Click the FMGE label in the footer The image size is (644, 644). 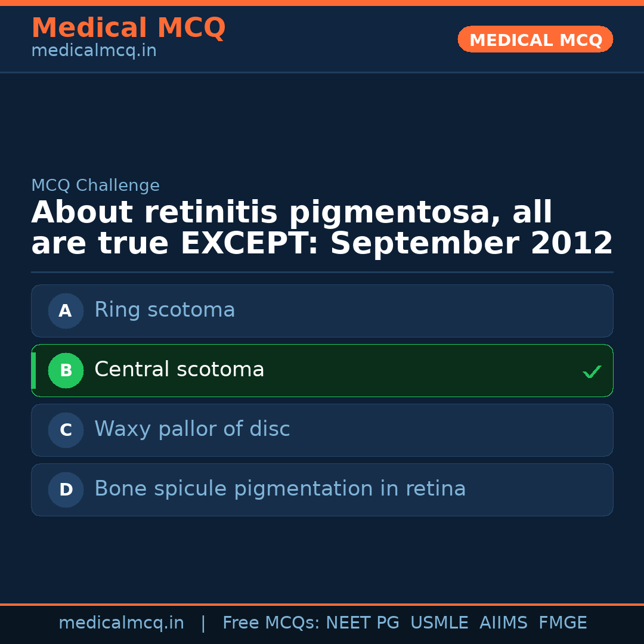click(x=562, y=622)
